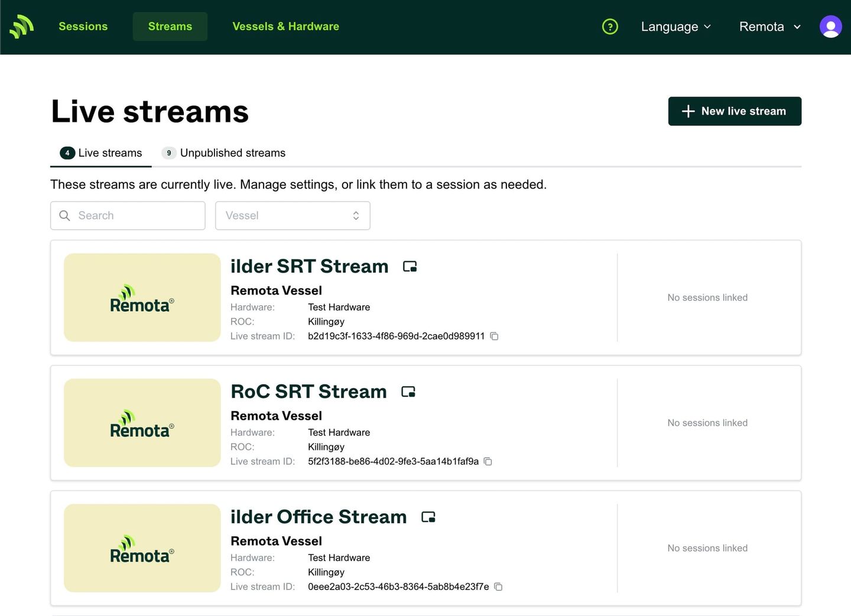Open the RoC SRT Stream title
This screenshot has width=851, height=616.
[308, 392]
